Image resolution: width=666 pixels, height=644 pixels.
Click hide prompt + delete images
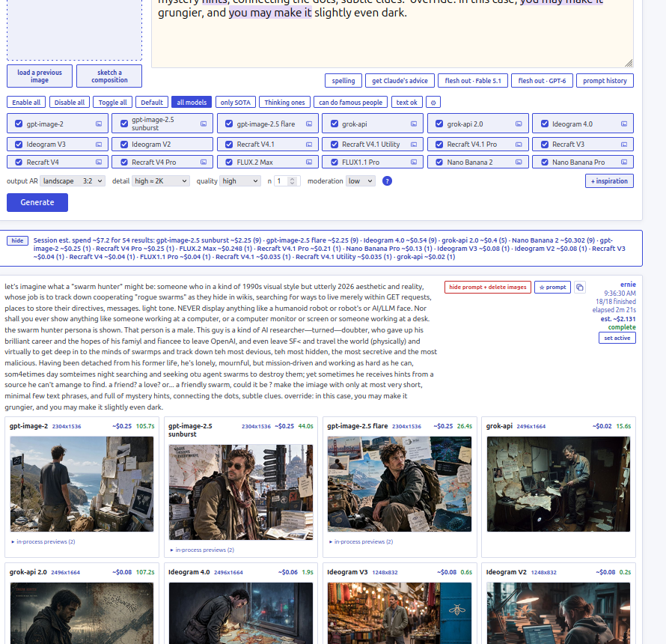point(488,288)
